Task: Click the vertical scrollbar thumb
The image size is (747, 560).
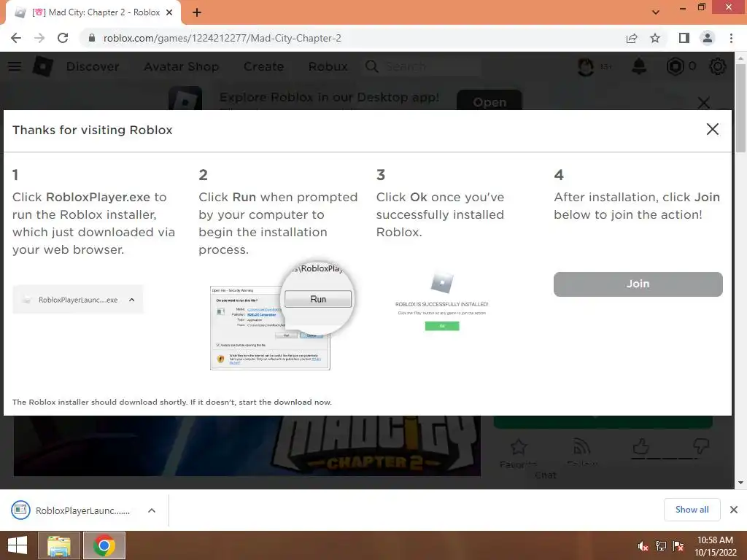Action: click(740, 108)
